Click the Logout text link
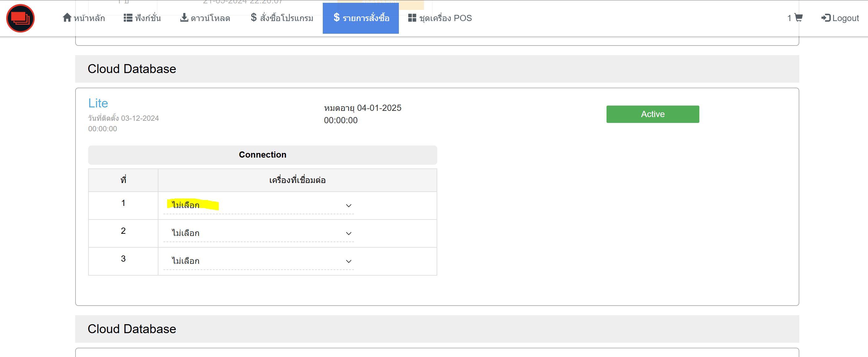Screen dimensions: 868x357 click(845, 18)
